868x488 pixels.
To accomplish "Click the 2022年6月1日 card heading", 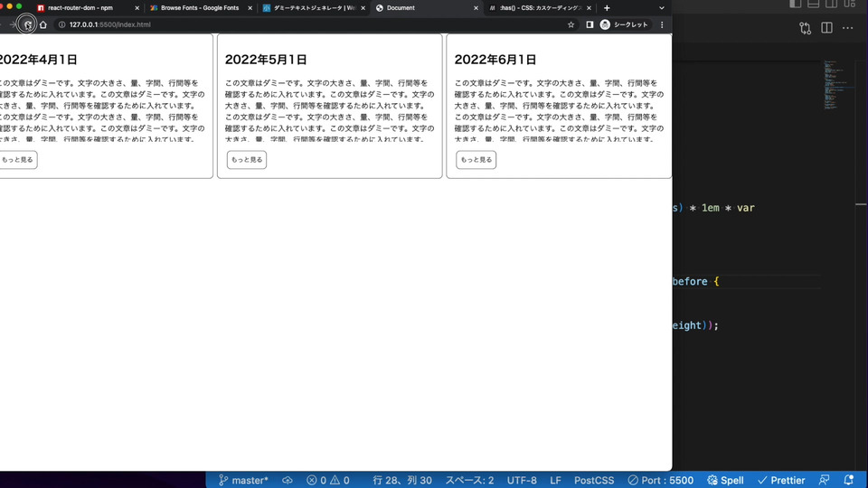I will [x=495, y=60].
